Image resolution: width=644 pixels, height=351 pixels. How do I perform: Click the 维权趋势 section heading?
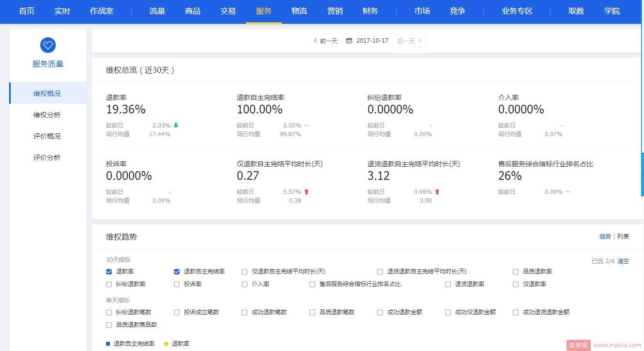click(x=122, y=237)
